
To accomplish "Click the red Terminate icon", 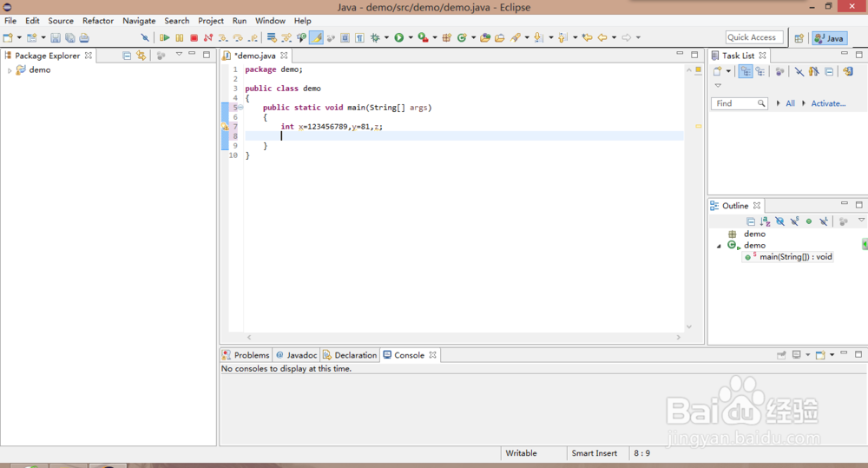I will pos(194,37).
